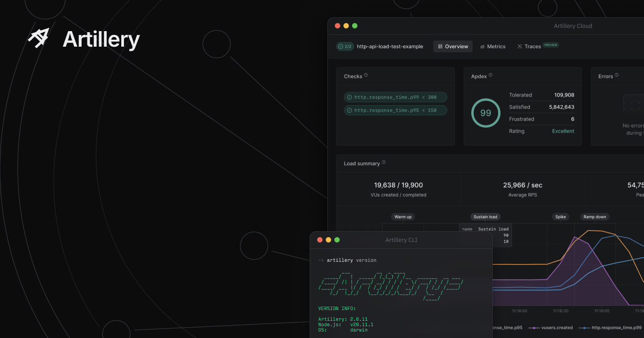The height and width of the screenshot is (338, 644).
Task: Click the 19,638 / 19,900 VUs value
Action: 398,185
